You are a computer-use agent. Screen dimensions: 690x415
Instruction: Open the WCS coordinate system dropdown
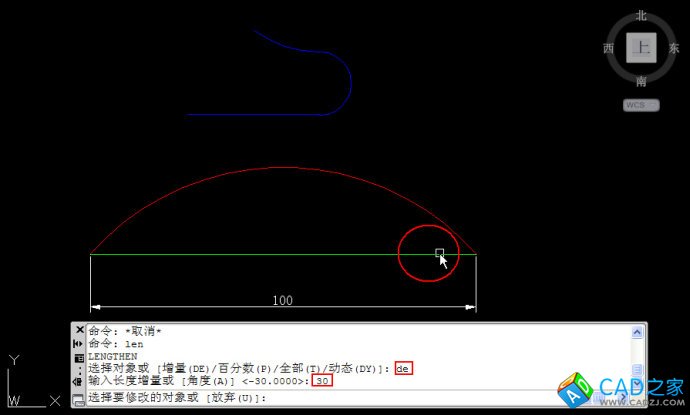(641, 104)
